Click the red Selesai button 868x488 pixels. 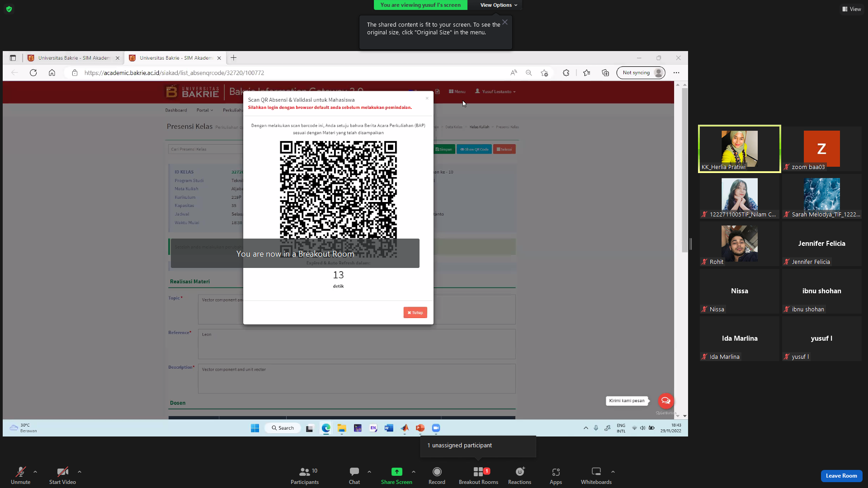(x=505, y=149)
